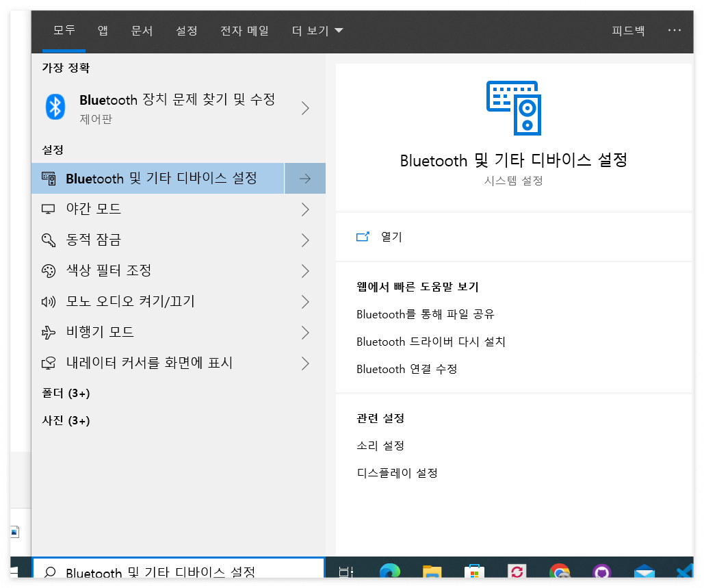Click the 피드백 button
The image size is (704, 588).
(628, 31)
